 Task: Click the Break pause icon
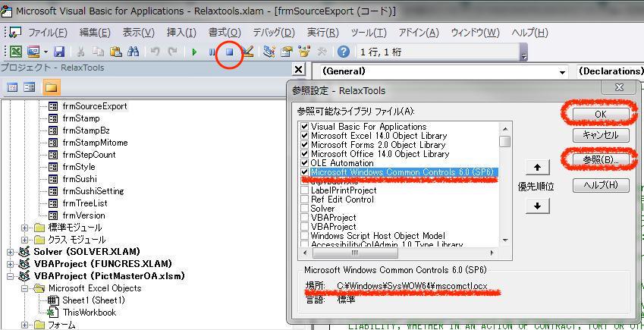(x=212, y=52)
